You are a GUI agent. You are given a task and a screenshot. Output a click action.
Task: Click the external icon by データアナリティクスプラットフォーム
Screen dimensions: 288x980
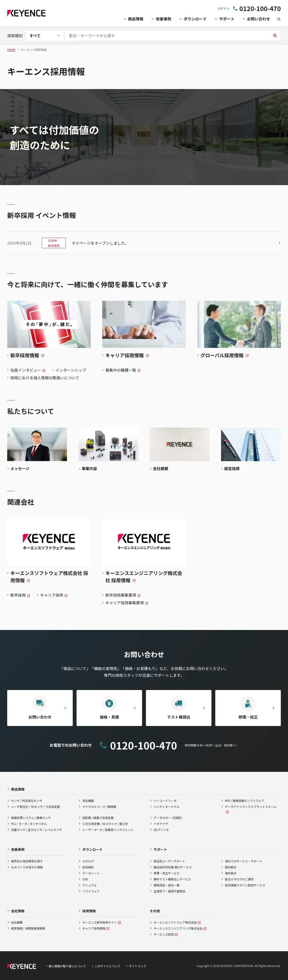pyautogui.click(x=227, y=812)
